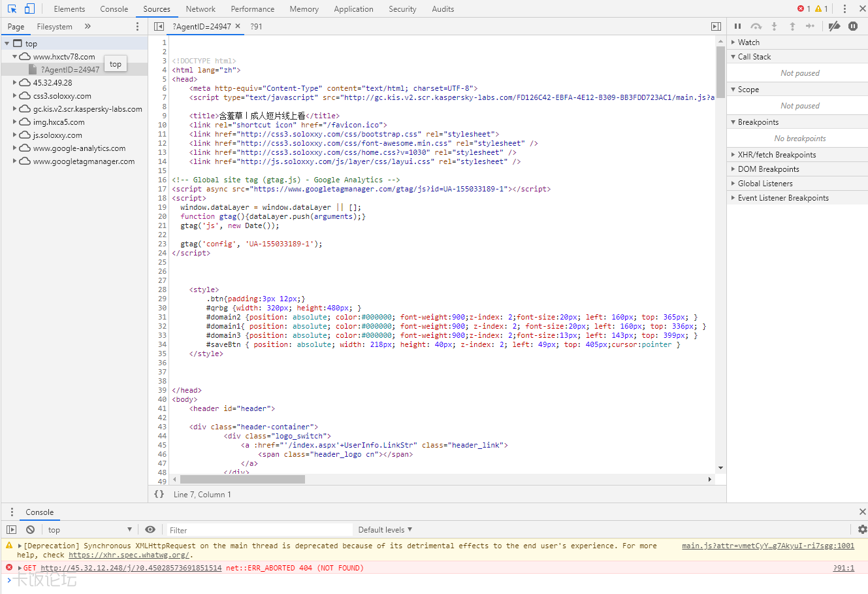This screenshot has height=594, width=868.
Task: Open the Security tab
Action: (x=402, y=8)
